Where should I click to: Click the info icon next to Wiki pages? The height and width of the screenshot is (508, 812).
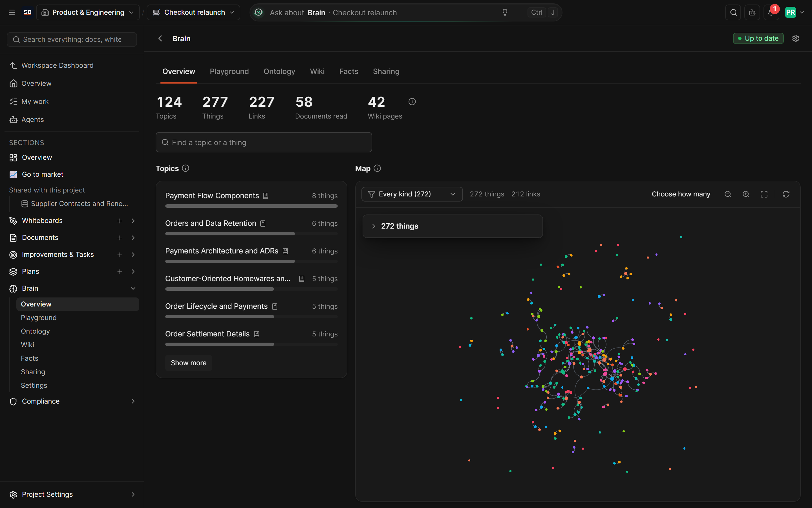(412, 102)
